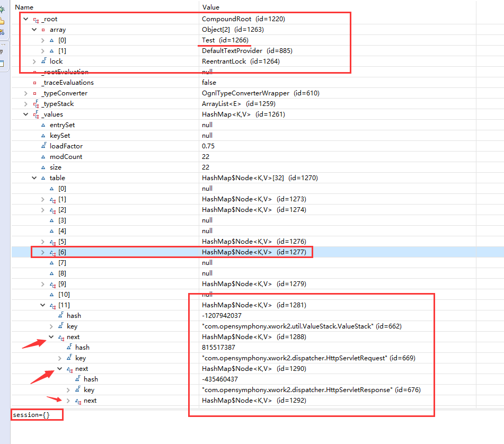Expand the _typeStack node
This screenshot has width=504, height=444.
click(26, 104)
